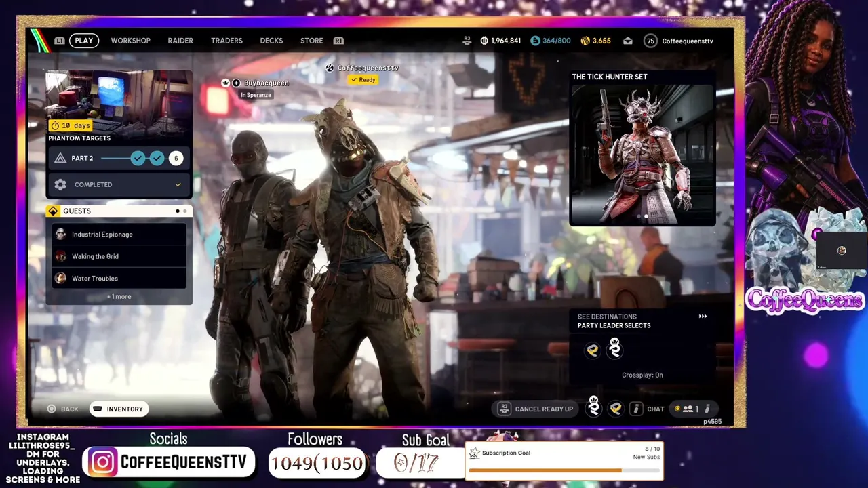Click the party leader crown icon beside Buybacqueen
The image size is (868, 488).
tap(225, 83)
